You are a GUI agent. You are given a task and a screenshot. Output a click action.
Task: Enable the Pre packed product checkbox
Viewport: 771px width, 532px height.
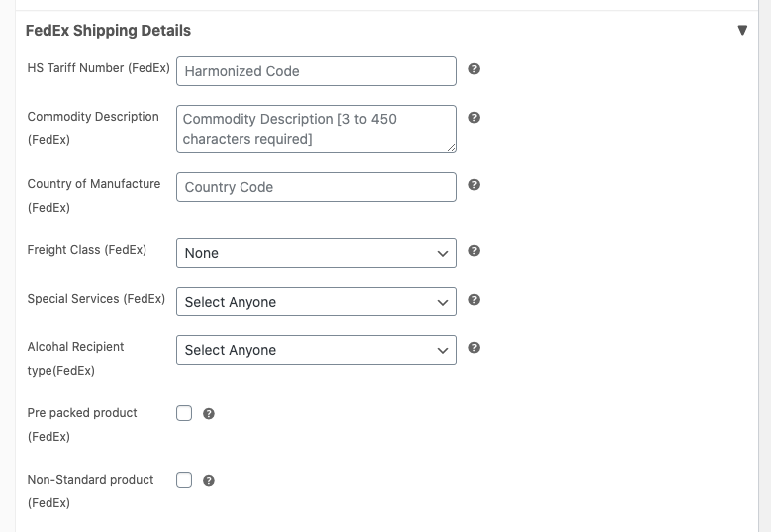184,413
